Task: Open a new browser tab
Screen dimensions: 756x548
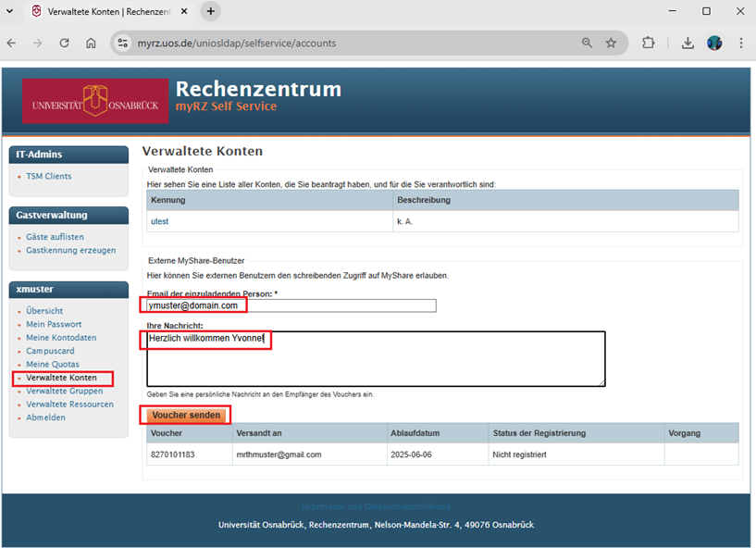Action: point(211,11)
